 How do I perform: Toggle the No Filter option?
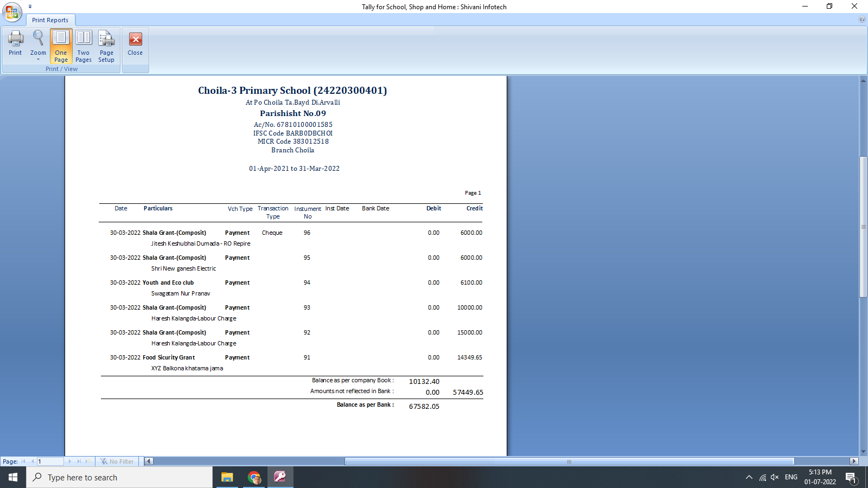[x=117, y=461]
